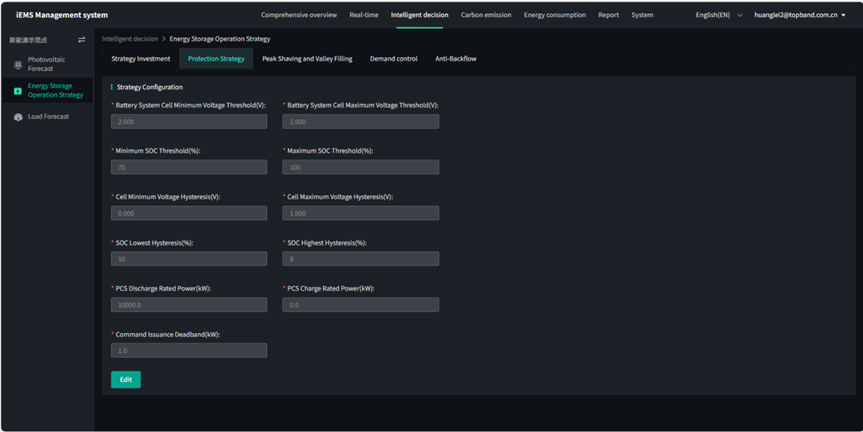863x432 pixels.
Task: Click the Photovoltaic Forecast sidebar icon
Action: point(18,65)
